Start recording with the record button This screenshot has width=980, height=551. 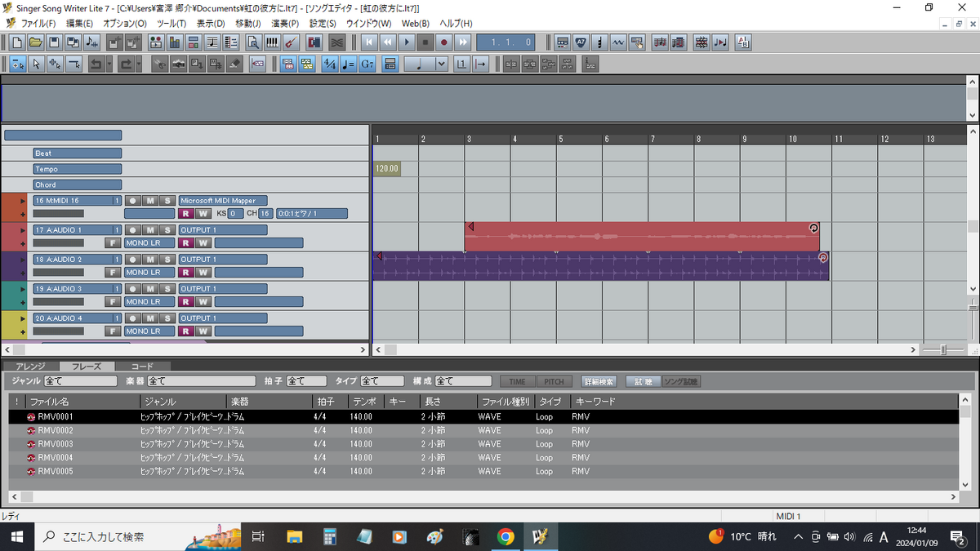coord(444,42)
